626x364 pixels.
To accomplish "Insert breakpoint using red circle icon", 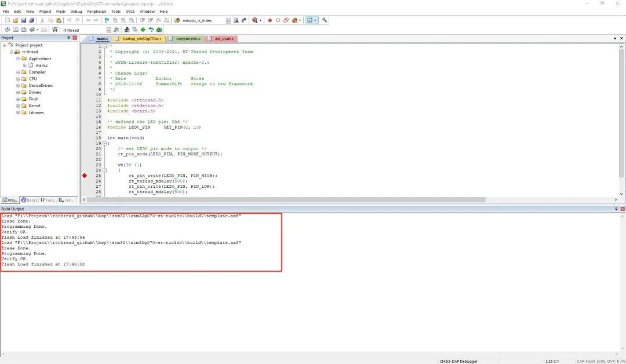I will tap(270, 20).
